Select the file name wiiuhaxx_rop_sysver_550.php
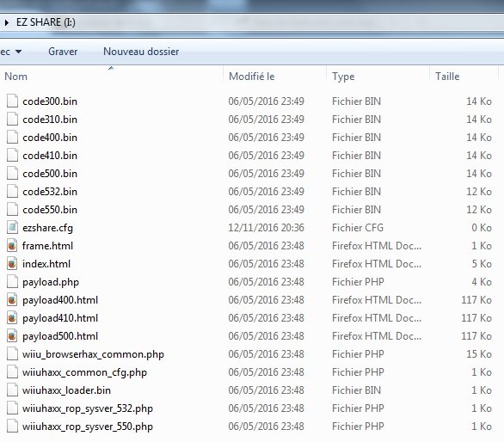504x442 pixels. tap(88, 427)
